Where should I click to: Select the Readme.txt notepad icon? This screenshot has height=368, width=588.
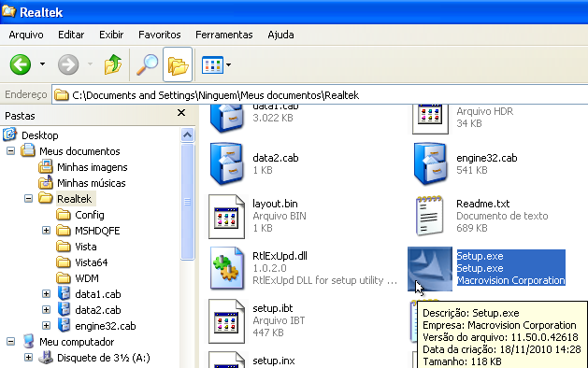click(x=430, y=216)
